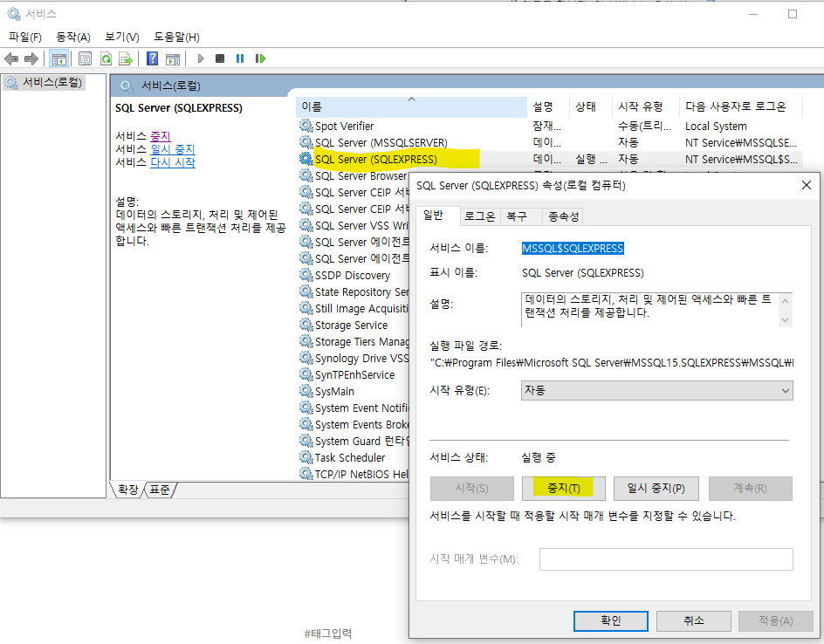Select the SysMain service row

pyautogui.click(x=354, y=391)
